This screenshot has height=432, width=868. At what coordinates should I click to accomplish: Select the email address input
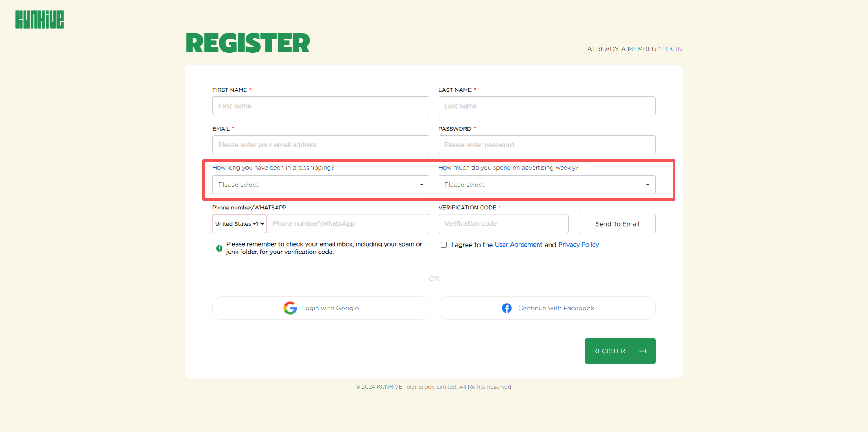click(321, 145)
